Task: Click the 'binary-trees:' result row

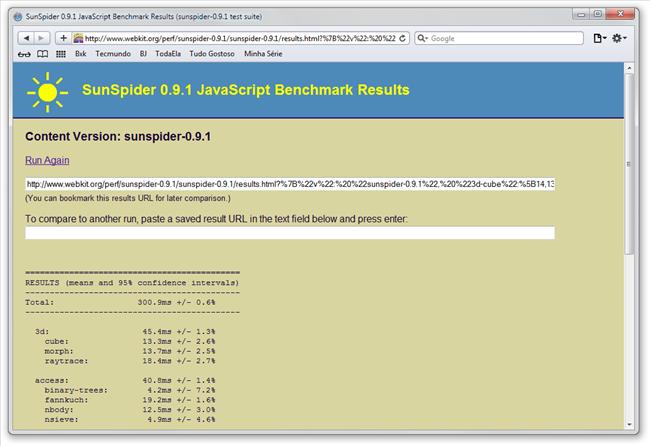Action: [130, 390]
